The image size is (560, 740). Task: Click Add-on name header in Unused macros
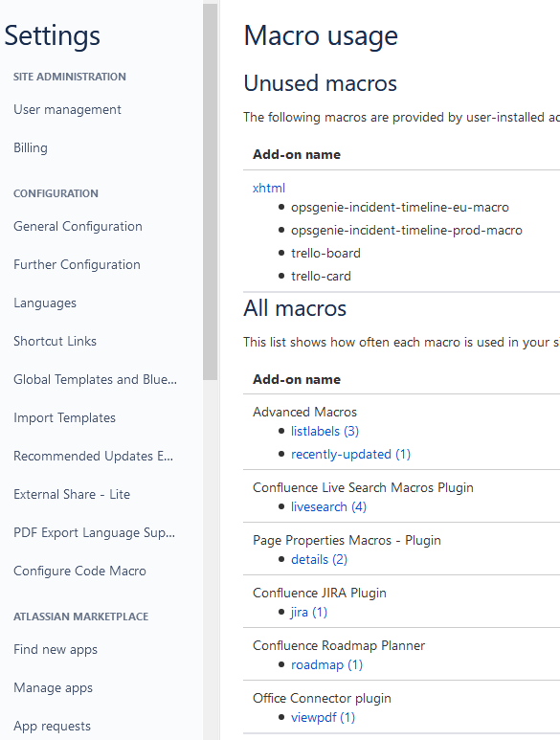[297, 154]
